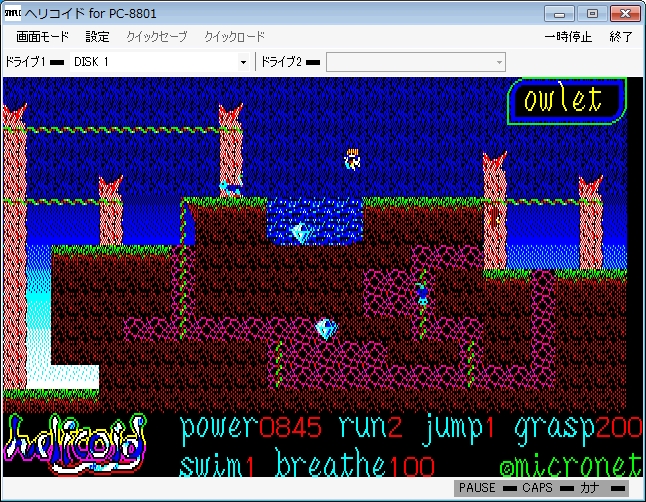Open the 設定 menu
This screenshot has height=502, width=646.
click(x=97, y=37)
